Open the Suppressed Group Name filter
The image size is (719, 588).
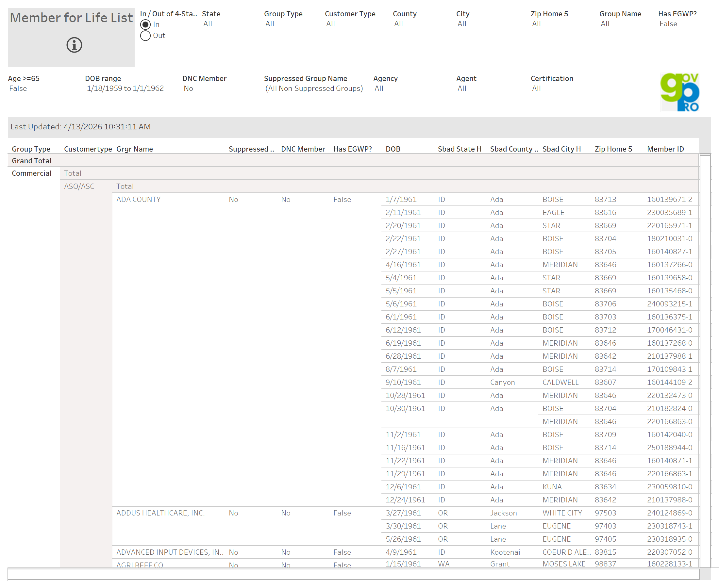coord(314,89)
